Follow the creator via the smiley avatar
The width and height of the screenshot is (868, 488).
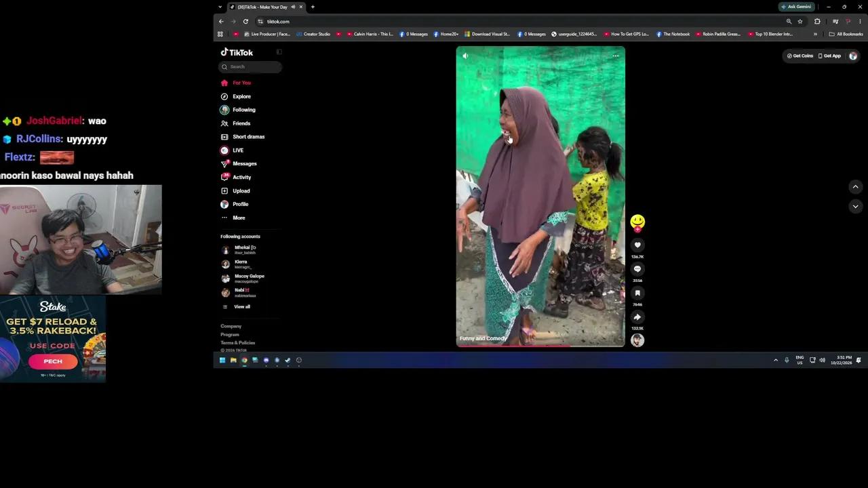click(x=637, y=222)
